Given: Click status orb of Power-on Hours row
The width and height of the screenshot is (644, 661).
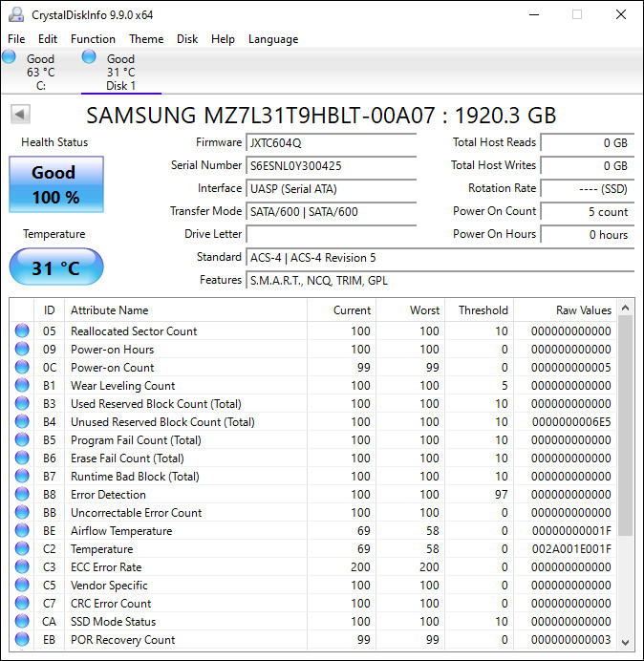Looking at the screenshot, I should (x=22, y=349).
